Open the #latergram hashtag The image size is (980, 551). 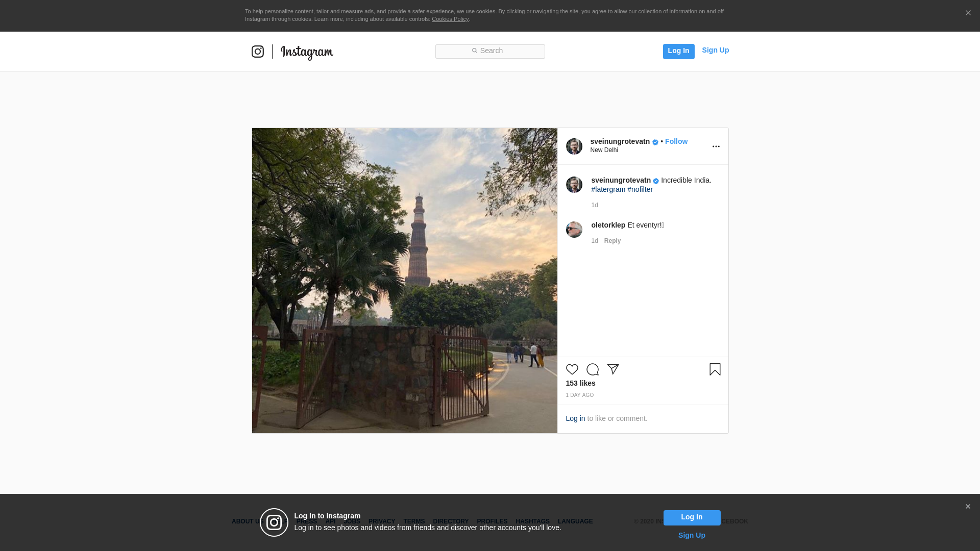[608, 189]
